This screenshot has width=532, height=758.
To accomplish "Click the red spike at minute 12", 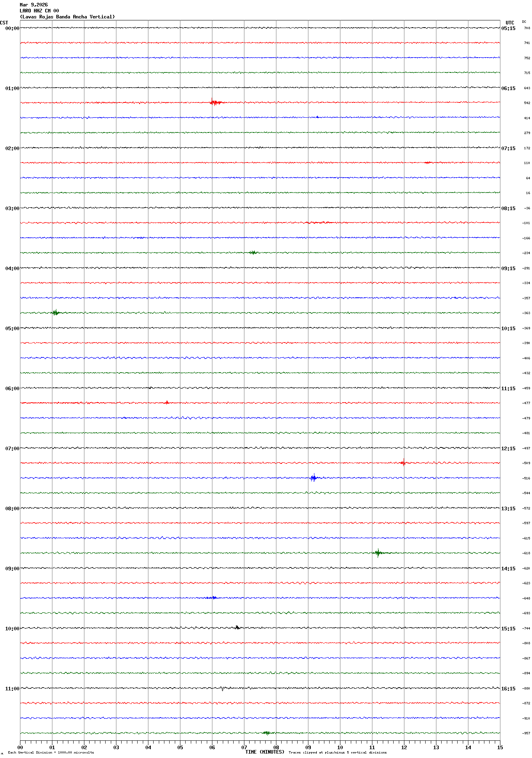I will [x=403, y=463].
